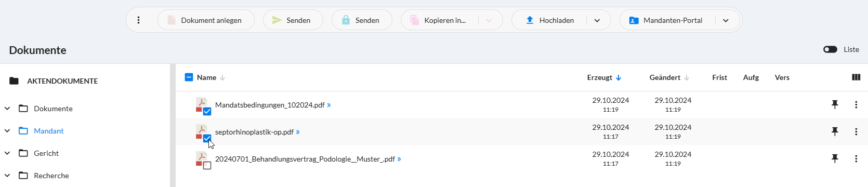Viewport: 868px width, 187px height.
Task: Open the column chooser icon
Action: [x=856, y=77]
